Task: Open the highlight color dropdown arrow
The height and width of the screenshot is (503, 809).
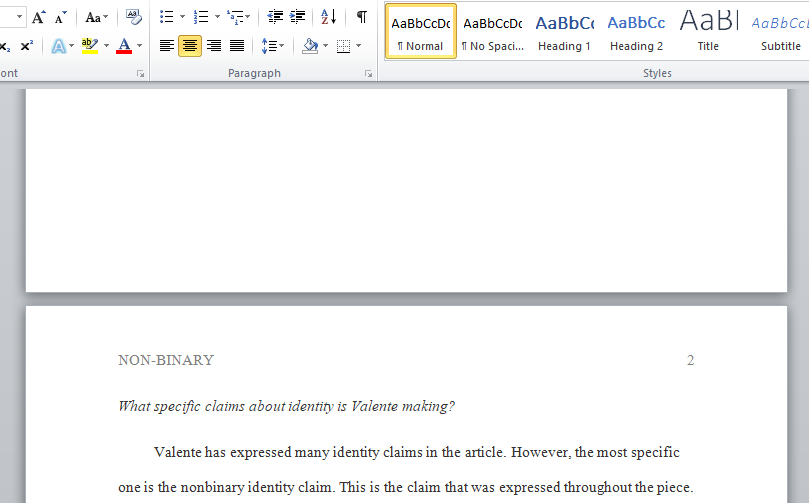Action: [106, 46]
